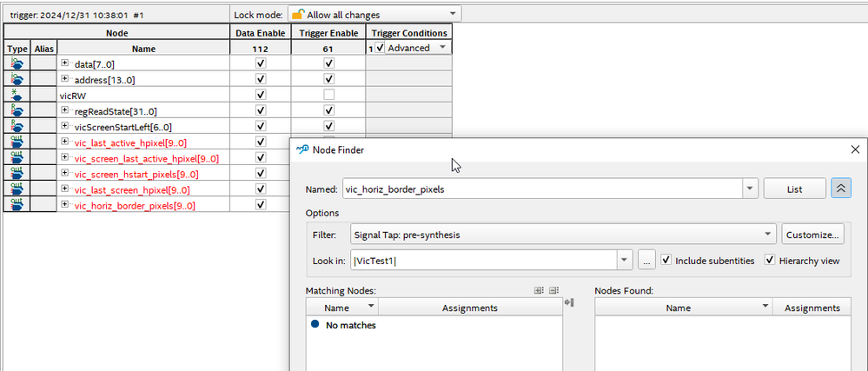This screenshot has width=868, height=371.
Task: Expand all matching nodes icon
Action: point(538,290)
